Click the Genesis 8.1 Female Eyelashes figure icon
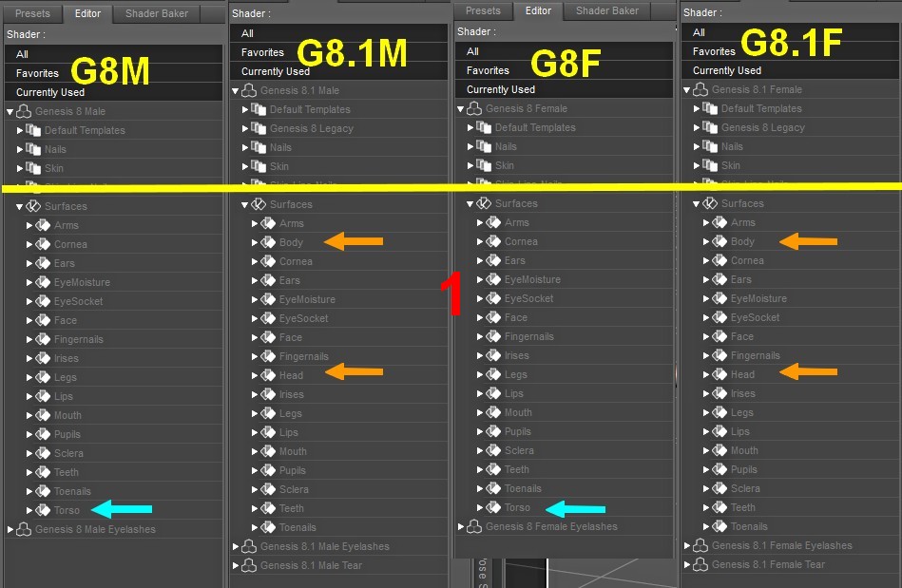 700,545
